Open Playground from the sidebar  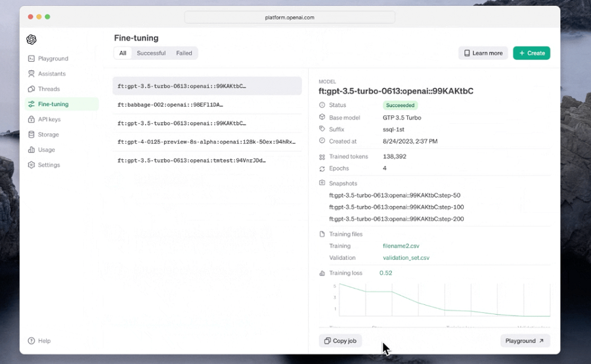pos(48,58)
